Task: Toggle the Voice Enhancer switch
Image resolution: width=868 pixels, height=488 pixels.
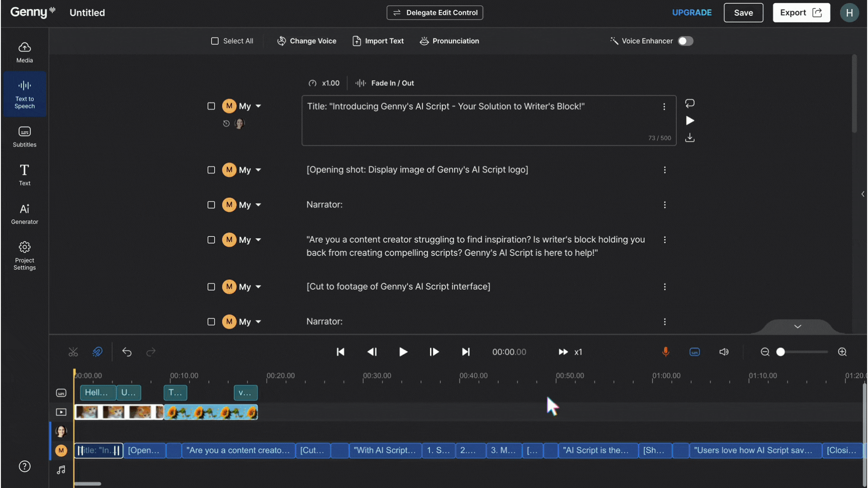Action: 685,41
